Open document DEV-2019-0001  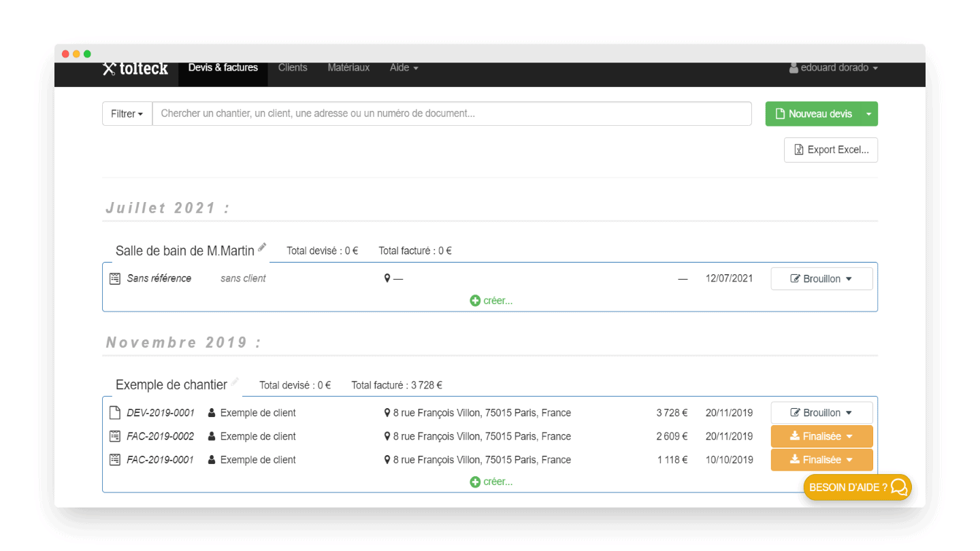coord(161,413)
